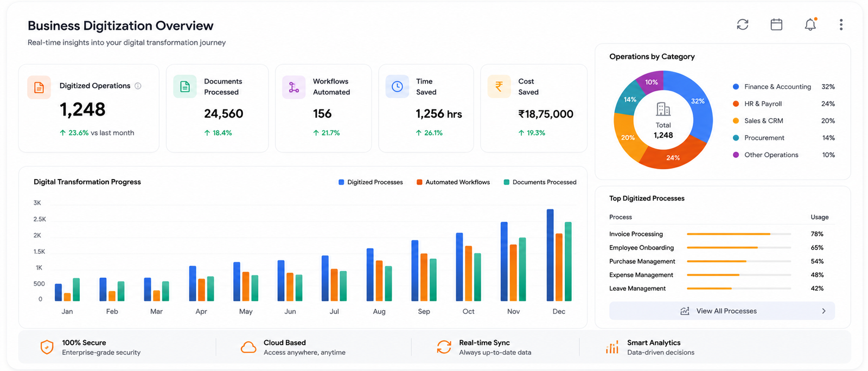Select the Employee Onboarding process row
The width and height of the screenshot is (868, 371).
[x=716, y=248]
